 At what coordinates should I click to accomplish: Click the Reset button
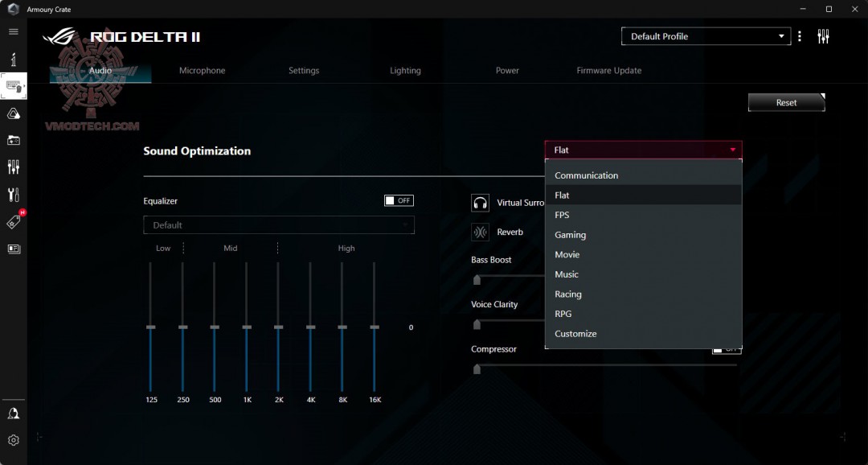pos(786,102)
